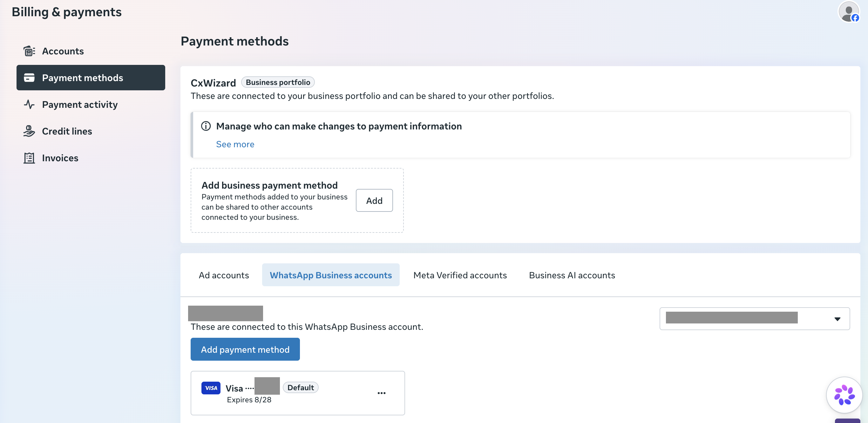Click the blue Add payment method button
The image size is (868, 423).
(x=245, y=349)
